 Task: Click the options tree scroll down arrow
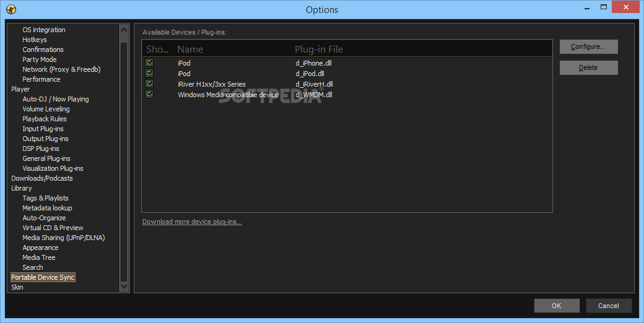click(x=124, y=286)
